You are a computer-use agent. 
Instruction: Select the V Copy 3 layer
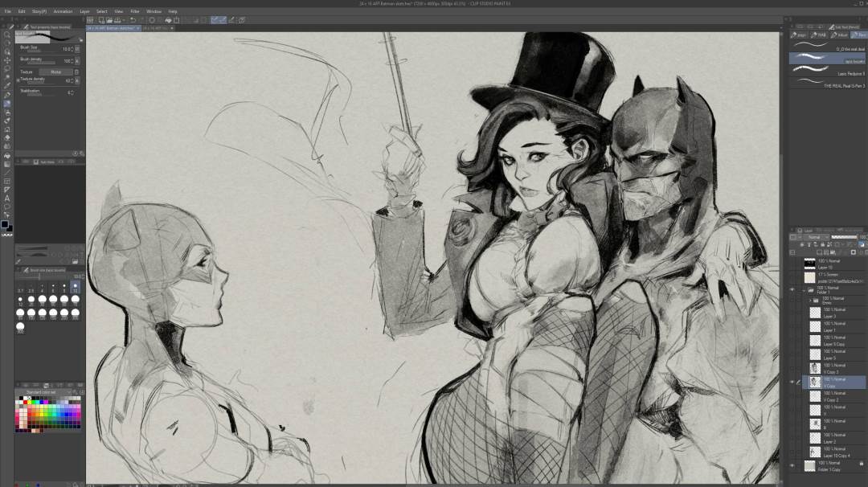(834, 369)
